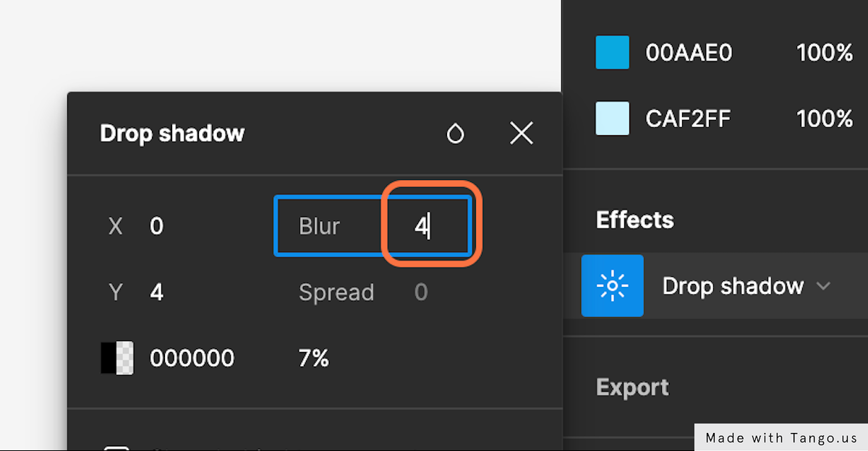Edit the 00AAE0 hex code

[689, 53]
